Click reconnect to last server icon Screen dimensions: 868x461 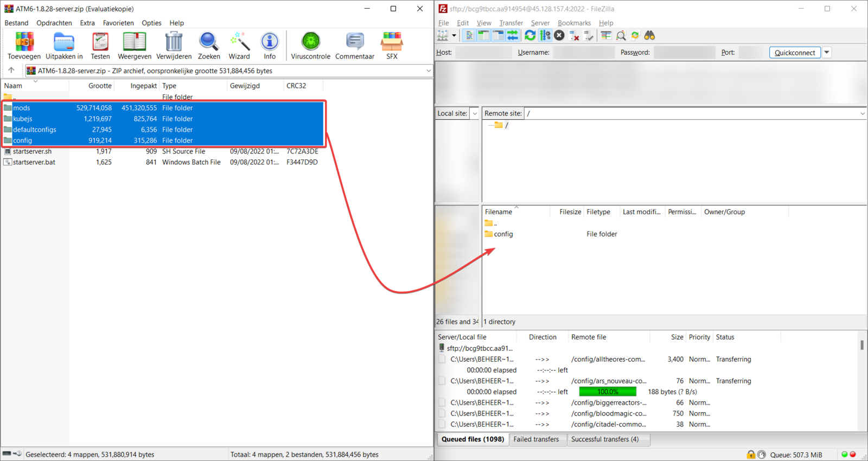click(x=589, y=36)
